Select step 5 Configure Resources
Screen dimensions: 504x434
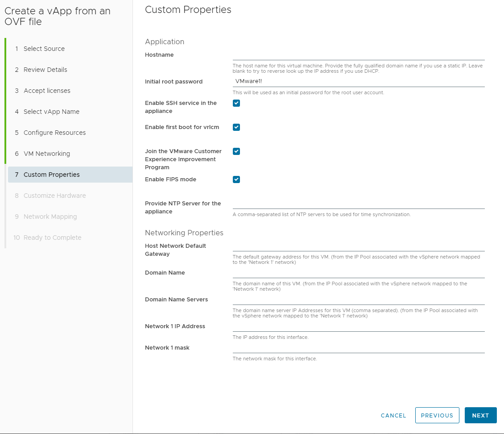(x=54, y=133)
